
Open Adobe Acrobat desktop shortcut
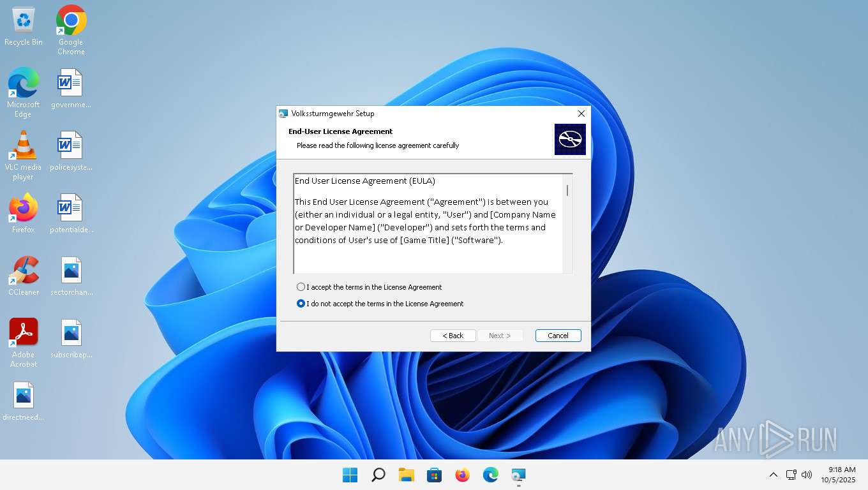(x=23, y=343)
